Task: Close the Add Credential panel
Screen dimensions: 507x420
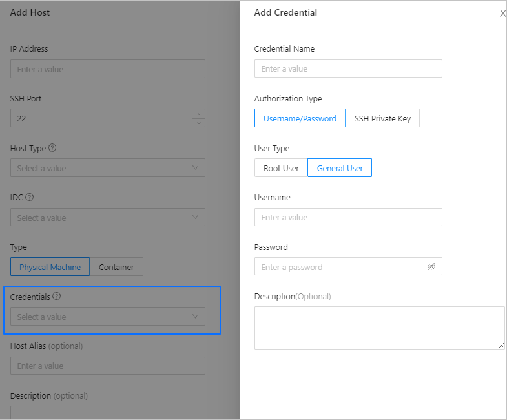Action: (x=502, y=13)
